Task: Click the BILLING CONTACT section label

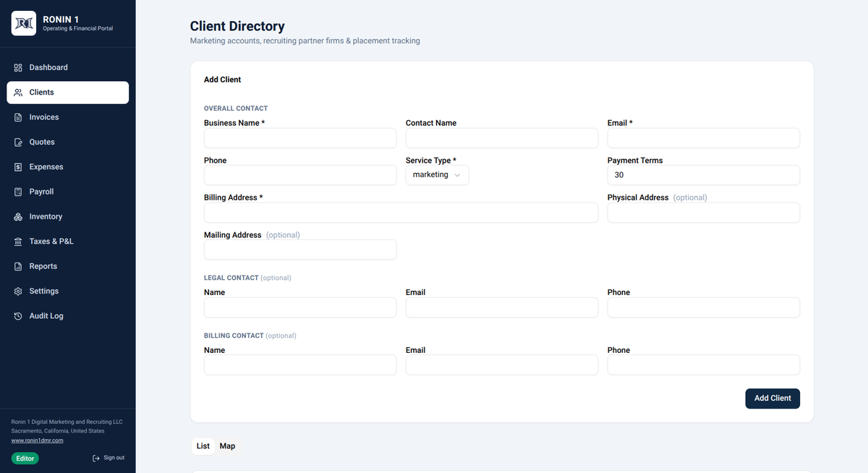Action: tap(234, 336)
